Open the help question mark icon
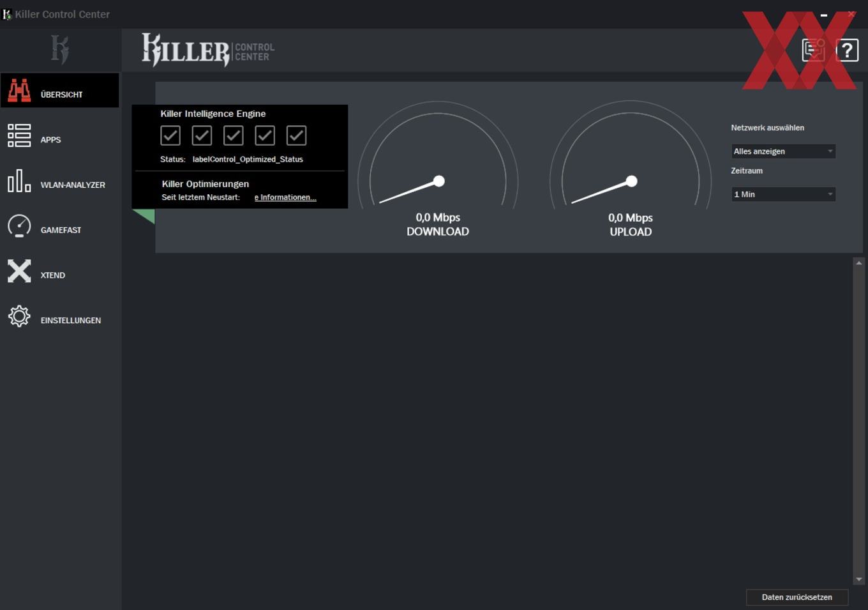The height and width of the screenshot is (610, 868). 847,50
